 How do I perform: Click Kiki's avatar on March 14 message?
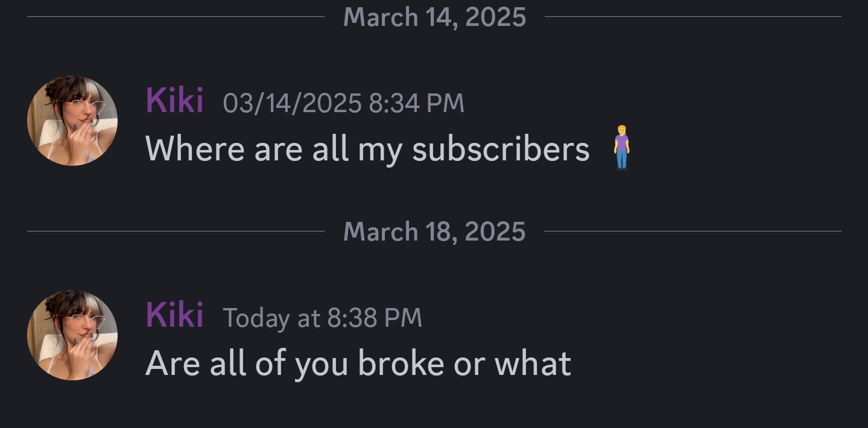pyautogui.click(x=72, y=121)
